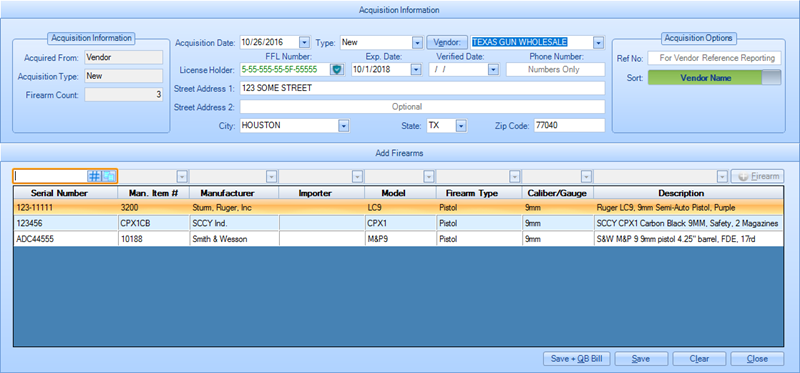
Task: Sort by Caliber/Gauge column header
Action: click(x=558, y=193)
